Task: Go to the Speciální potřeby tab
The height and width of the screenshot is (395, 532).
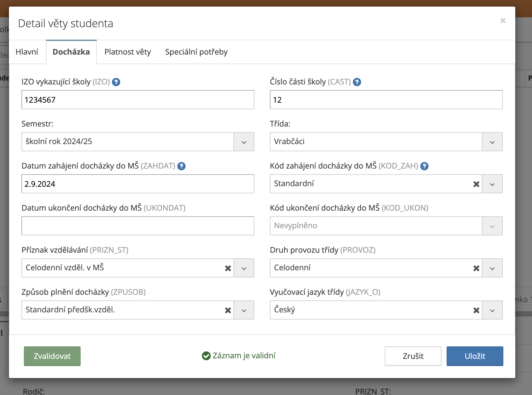Action: pos(196,52)
